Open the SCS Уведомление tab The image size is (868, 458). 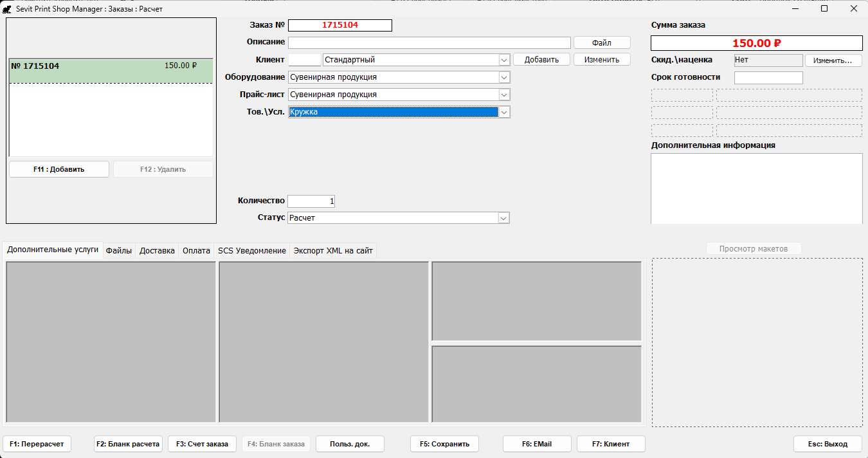(252, 251)
